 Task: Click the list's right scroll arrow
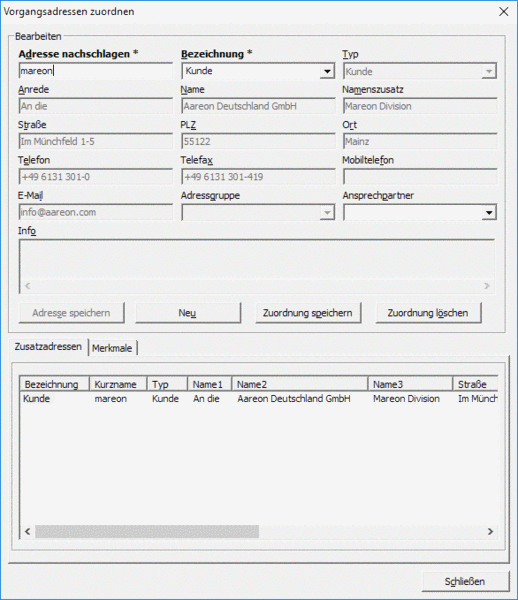tap(490, 532)
